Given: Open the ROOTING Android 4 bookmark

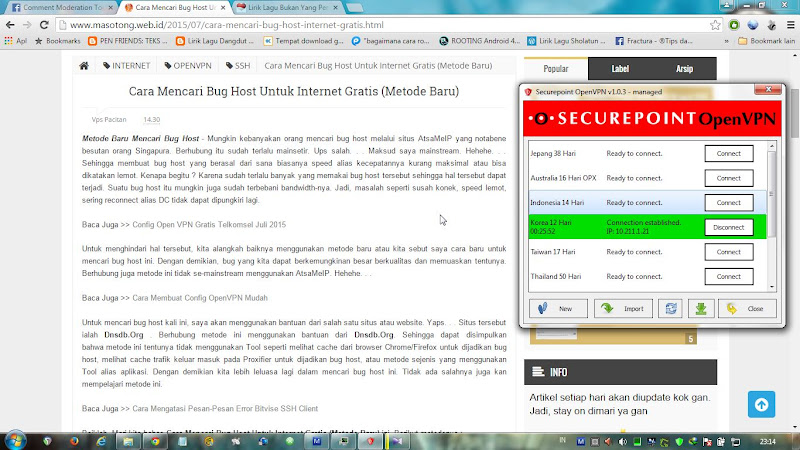Looking at the screenshot, I should coord(480,41).
